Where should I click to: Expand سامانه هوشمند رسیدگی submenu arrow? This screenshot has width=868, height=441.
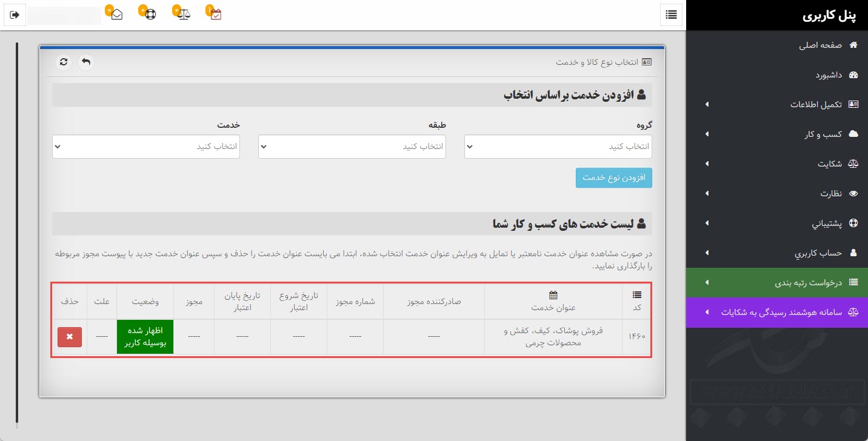tap(707, 313)
